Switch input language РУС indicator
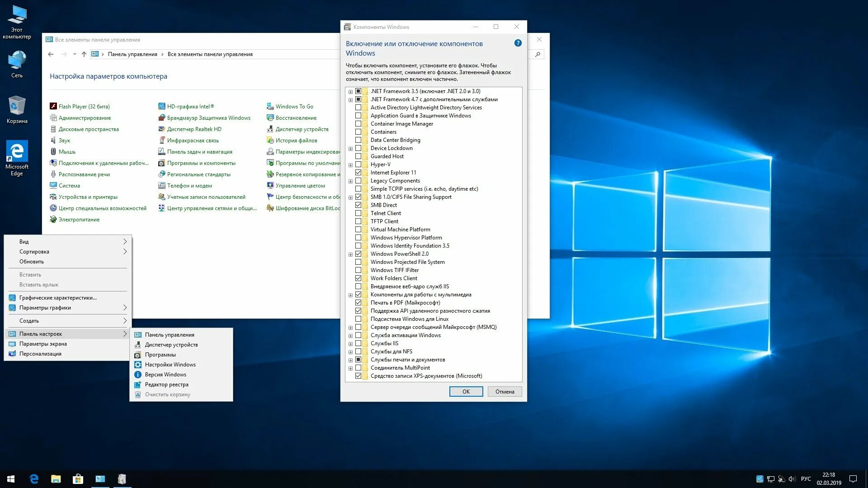Viewport: 868px width, 488px height. pos(806,479)
